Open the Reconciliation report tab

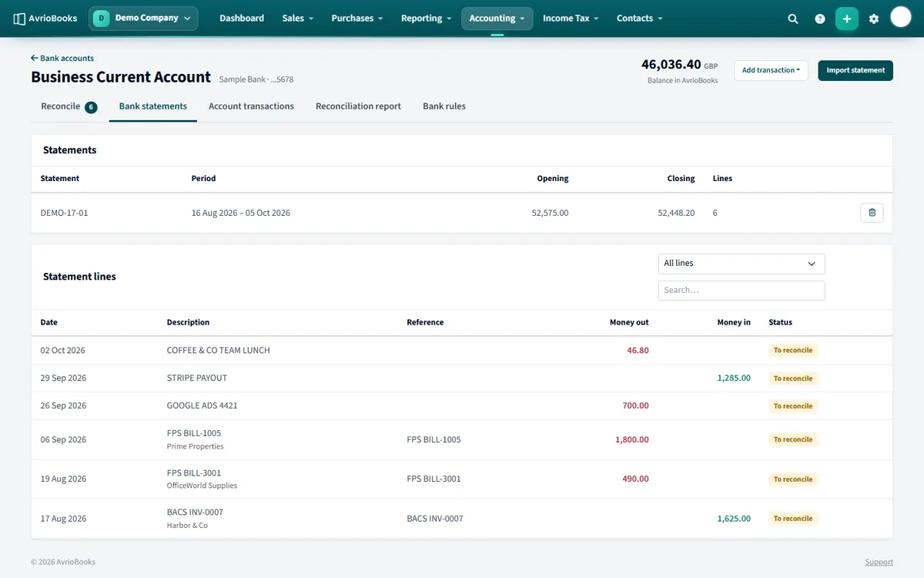(358, 106)
